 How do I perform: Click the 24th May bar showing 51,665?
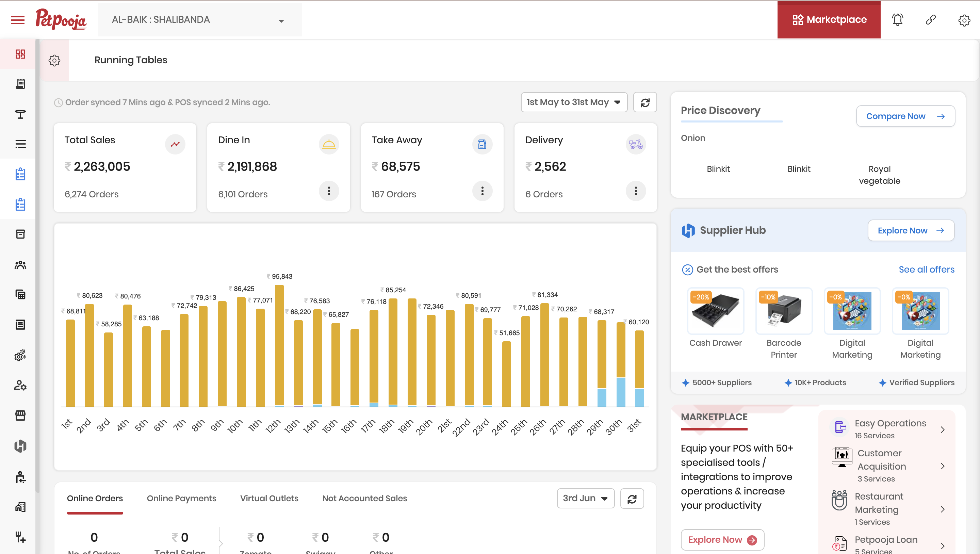click(x=506, y=374)
